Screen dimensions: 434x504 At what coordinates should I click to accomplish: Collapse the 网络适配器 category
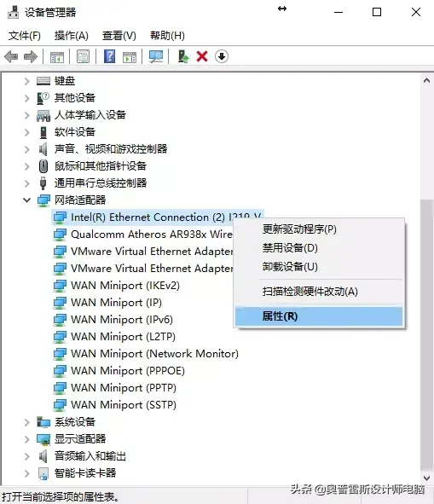27,200
